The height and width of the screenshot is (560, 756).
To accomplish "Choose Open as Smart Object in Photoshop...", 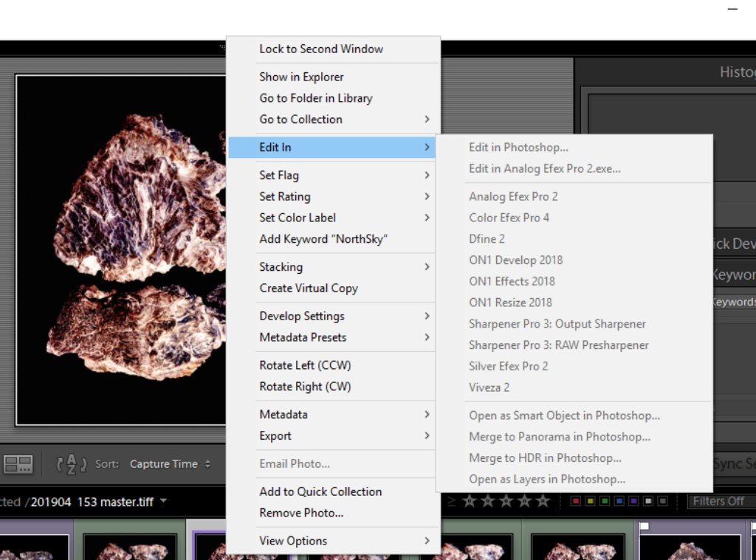I will pyautogui.click(x=574, y=415).
